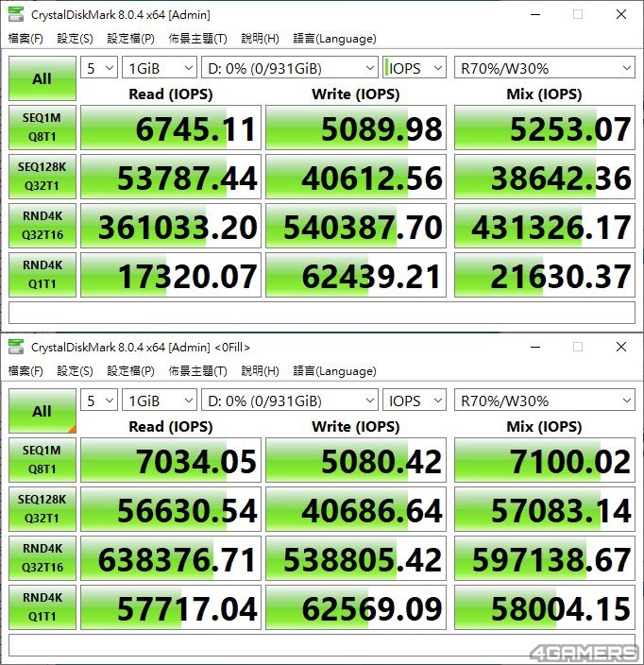Click the comment field in 0Fill window
The image size is (644, 665).
(x=322, y=645)
